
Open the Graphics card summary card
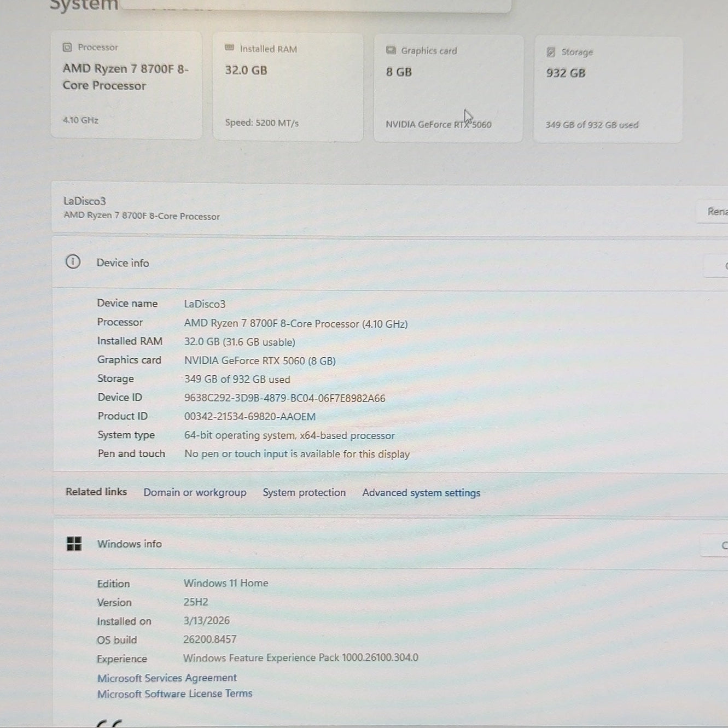[448, 89]
